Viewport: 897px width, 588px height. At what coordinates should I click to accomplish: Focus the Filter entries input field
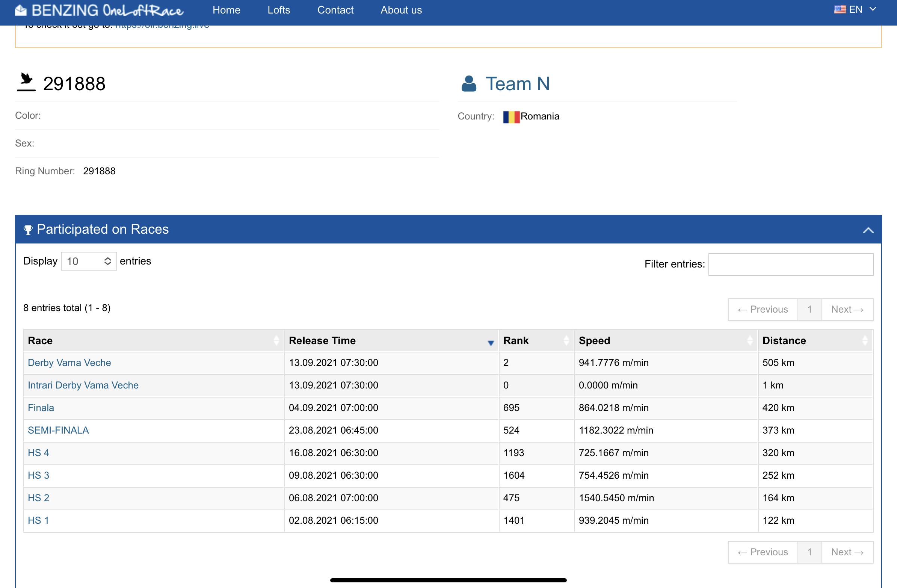click(790, 265)
